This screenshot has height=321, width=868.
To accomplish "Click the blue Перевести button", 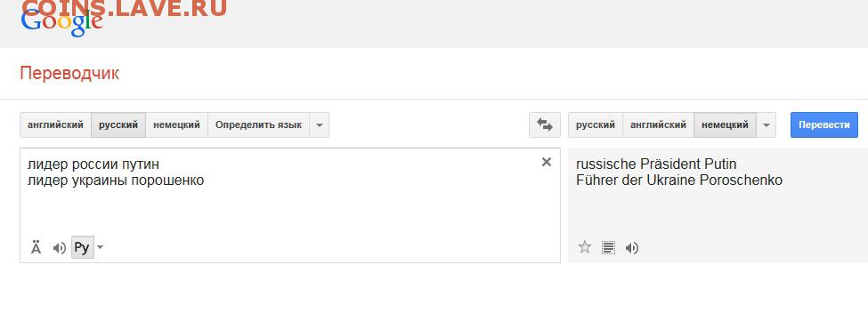I will (824, 124).
